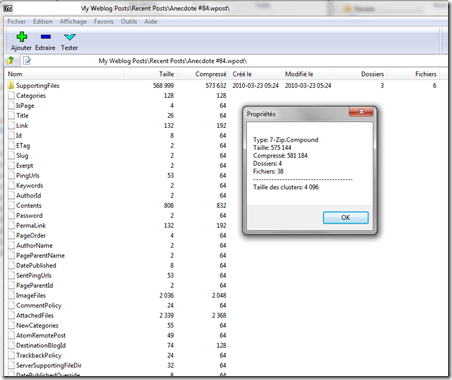
Task: Select the IsPage file icon
Action: pyautogui.click(x=12, y=106)
